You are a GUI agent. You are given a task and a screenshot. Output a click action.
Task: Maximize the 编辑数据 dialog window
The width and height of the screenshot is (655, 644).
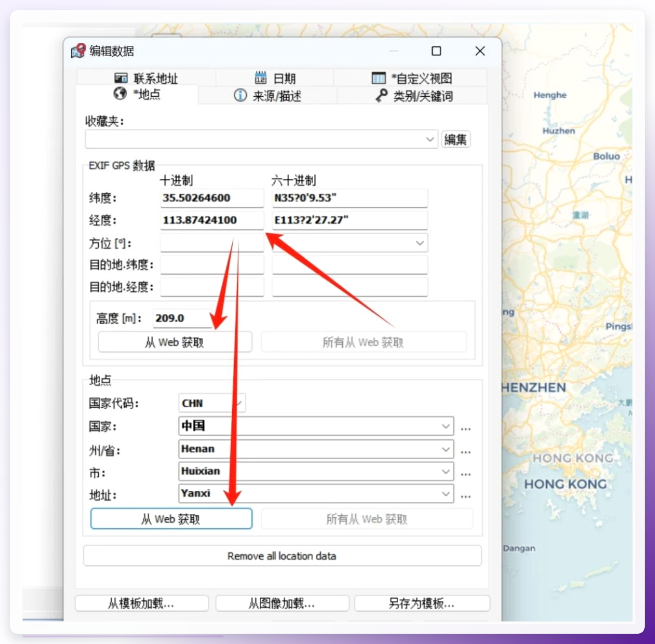(x=436, y=51)
